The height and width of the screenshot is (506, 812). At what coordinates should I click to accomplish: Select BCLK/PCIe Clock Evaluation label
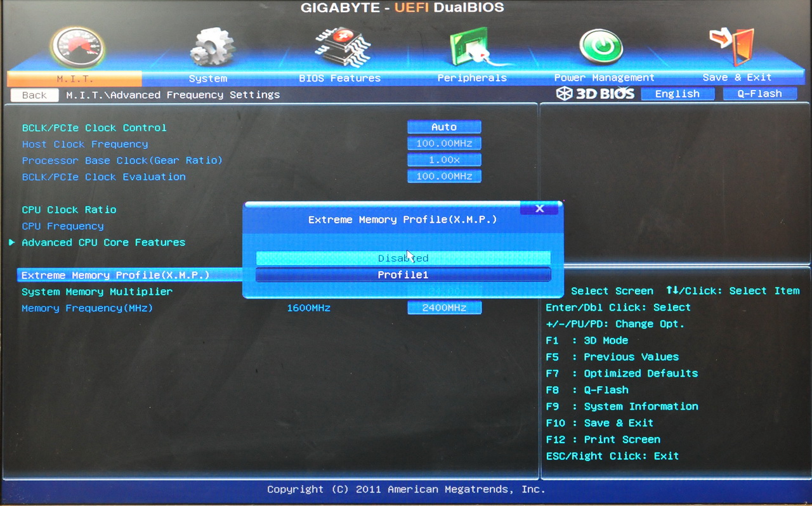coord(104,177)
